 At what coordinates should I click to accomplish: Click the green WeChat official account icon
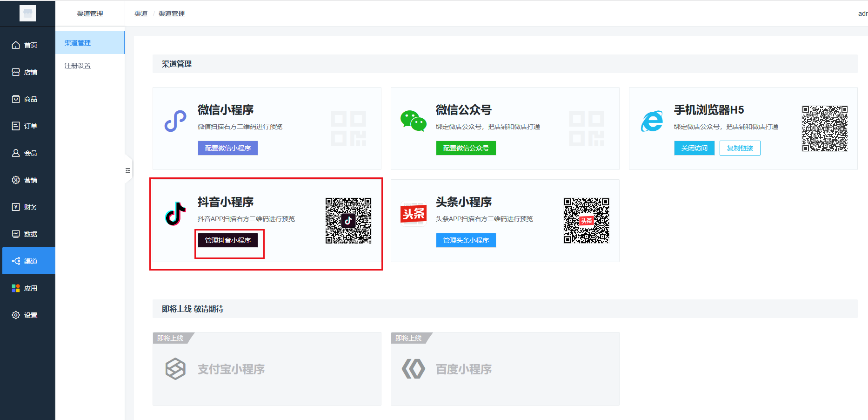click(x=413, y=121)
